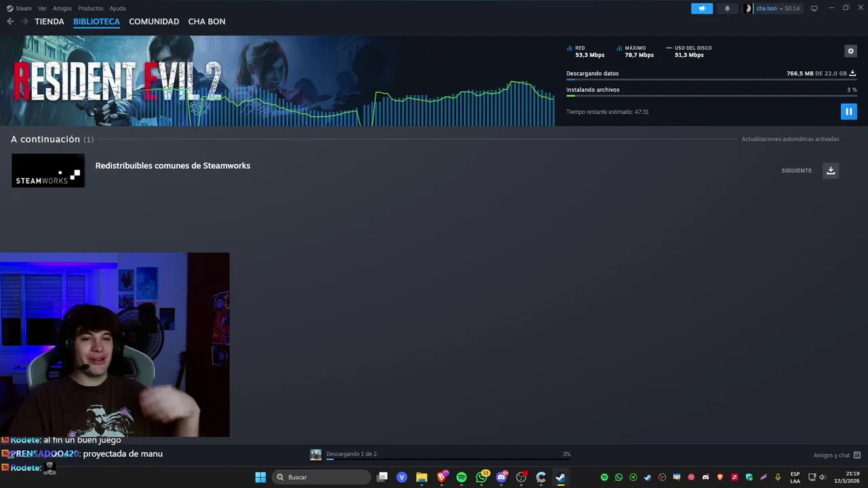Switch to Big Picture mode monitor icon

[814, 8]
